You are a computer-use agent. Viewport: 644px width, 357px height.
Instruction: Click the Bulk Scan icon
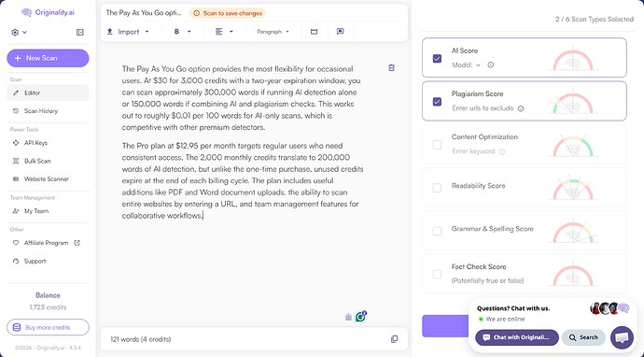16,161
